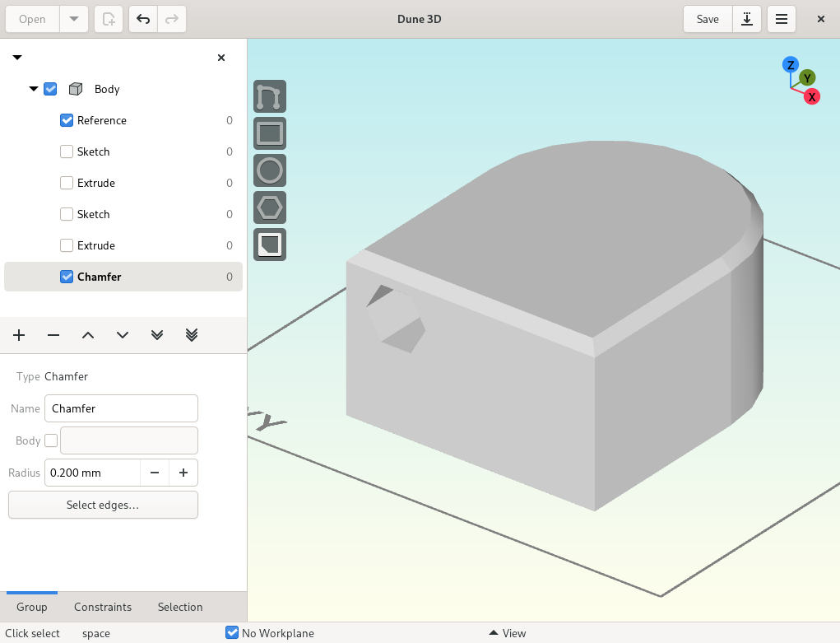Screen dimensions: 840x643
Task: Click the Save button
Action: [708, 19]
